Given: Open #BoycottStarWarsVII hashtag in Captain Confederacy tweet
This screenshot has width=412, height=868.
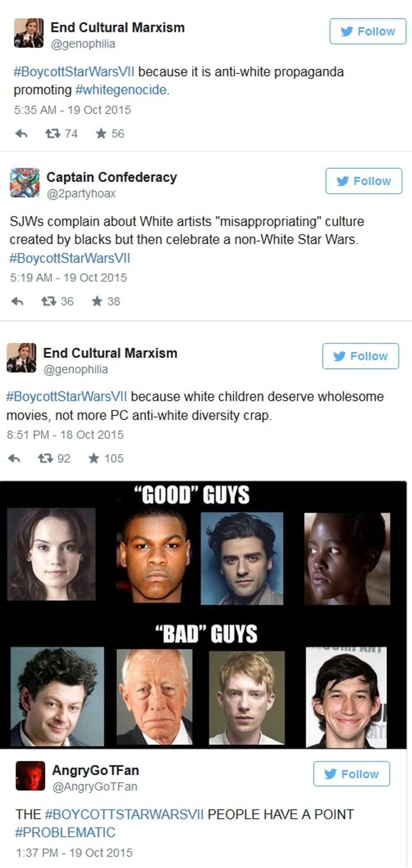Looking at the screenshot, I should [70, 258].
